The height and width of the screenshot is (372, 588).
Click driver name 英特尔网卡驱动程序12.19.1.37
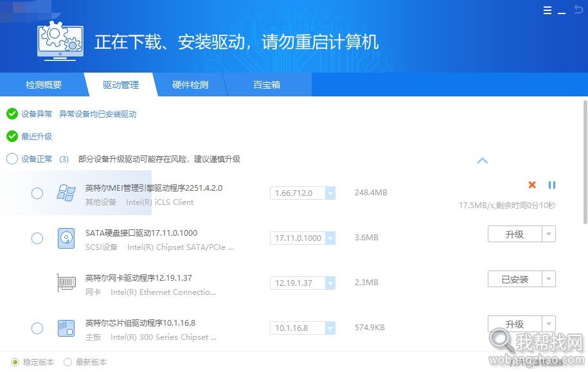coord(138,278)
